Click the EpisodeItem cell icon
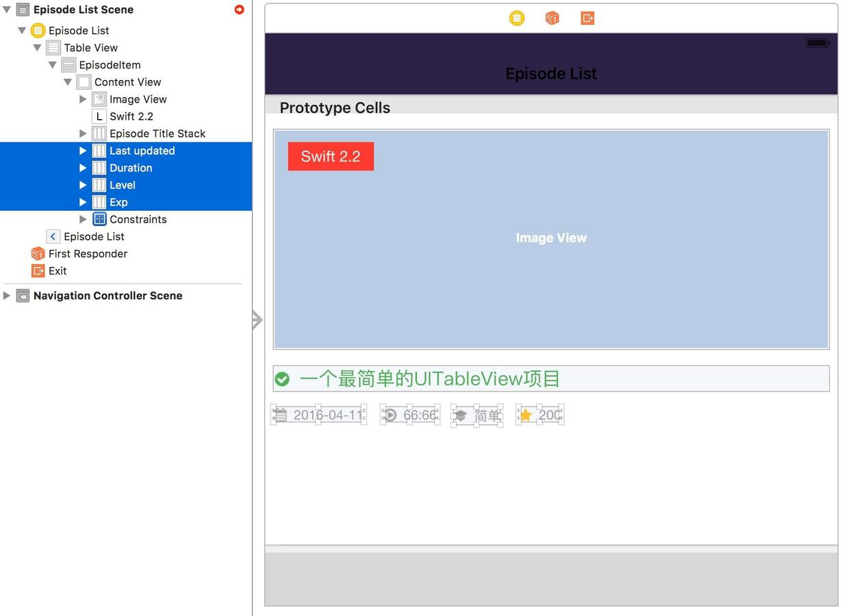The width and height of the screenshot is (849, 616). [68, 64]
